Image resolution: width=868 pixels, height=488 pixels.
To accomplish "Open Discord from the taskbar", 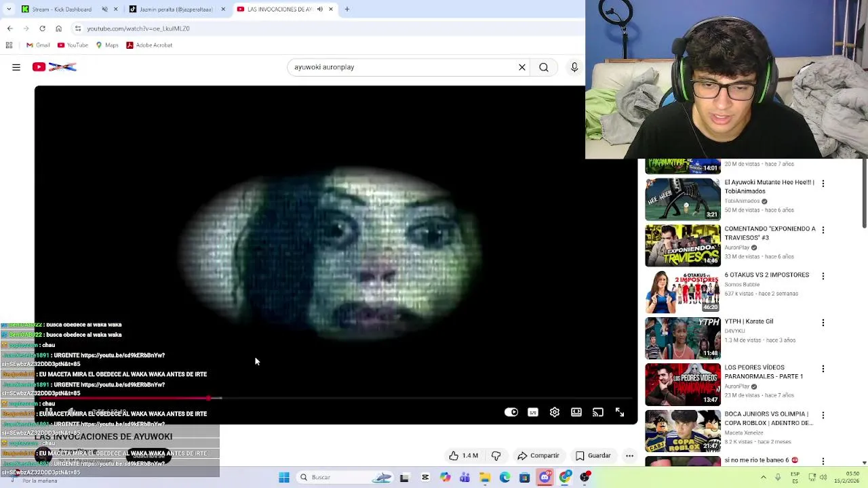I will 545,477.
